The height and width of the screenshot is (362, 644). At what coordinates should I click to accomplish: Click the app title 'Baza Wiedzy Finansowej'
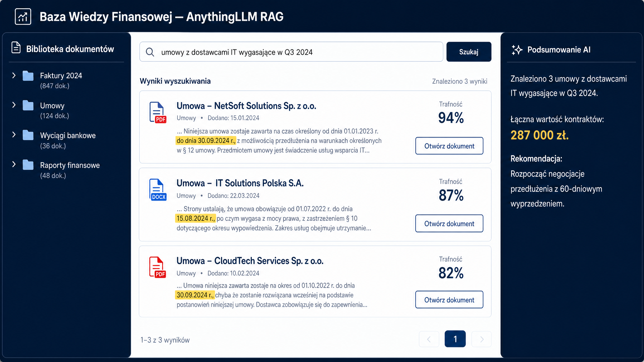click(106, 17)
